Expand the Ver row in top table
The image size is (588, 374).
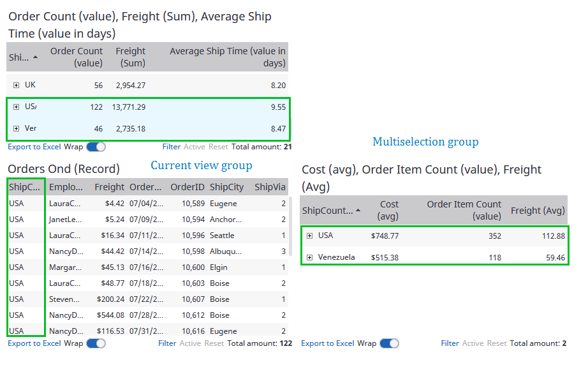[16, 129]
